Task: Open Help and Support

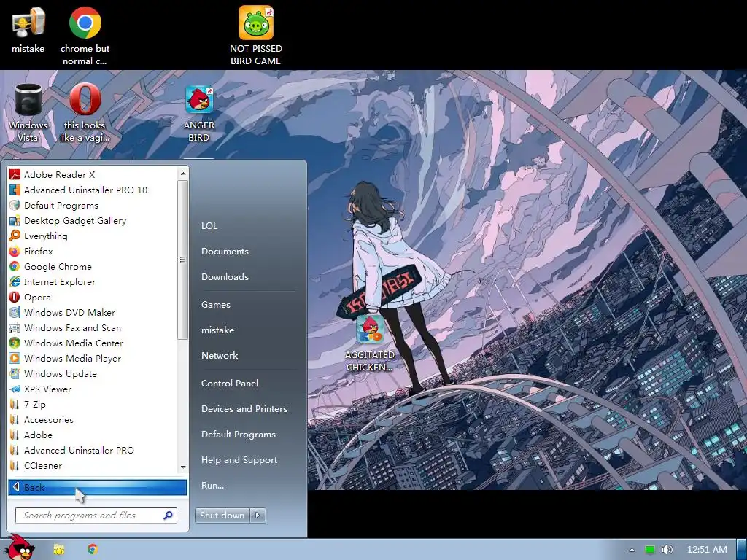Action: [x=239, y=459]
